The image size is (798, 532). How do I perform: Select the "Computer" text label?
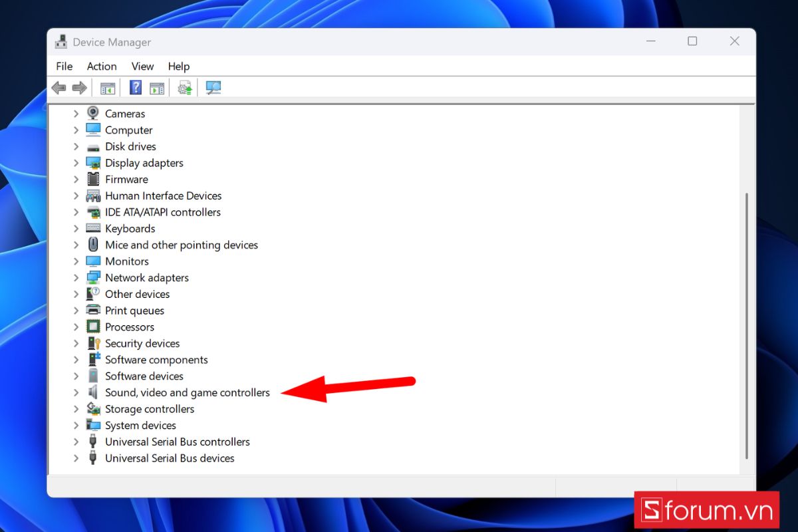click(129, 130)
